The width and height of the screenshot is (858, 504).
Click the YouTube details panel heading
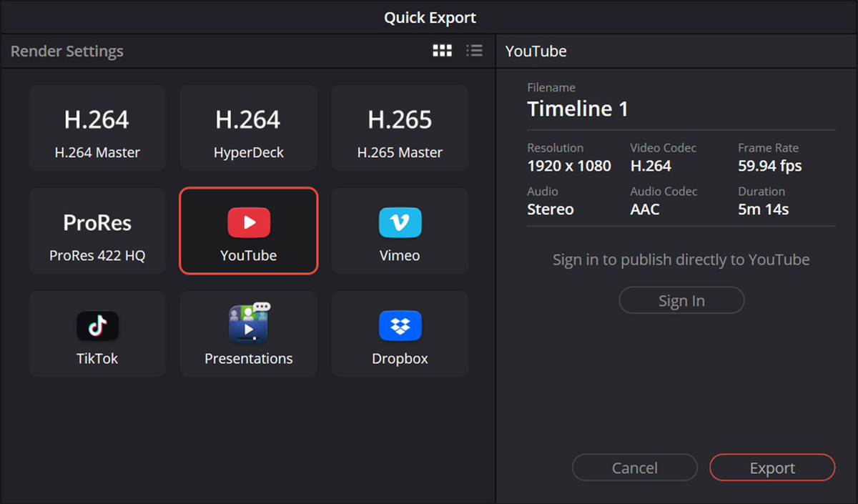536,51
